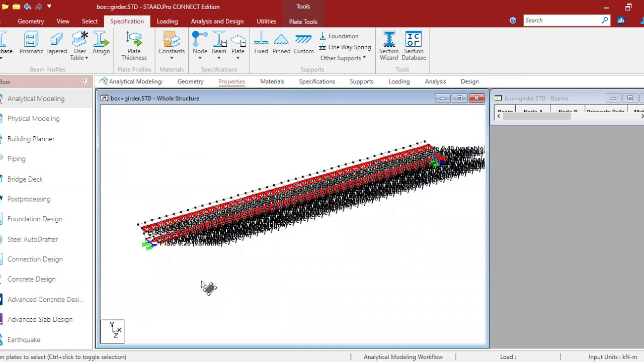Toggle the workflow panel pin icon

(x=85, y=81)
